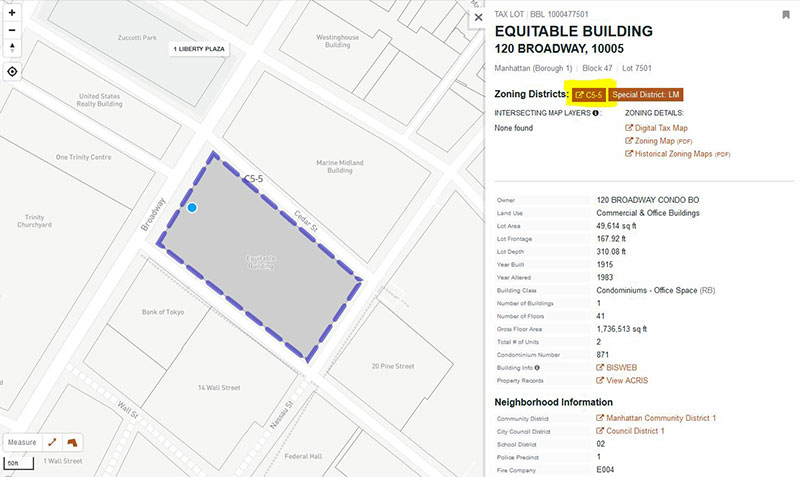
Task: Click info icon beside Intersecting Map Layers
Action: point(596,113)
